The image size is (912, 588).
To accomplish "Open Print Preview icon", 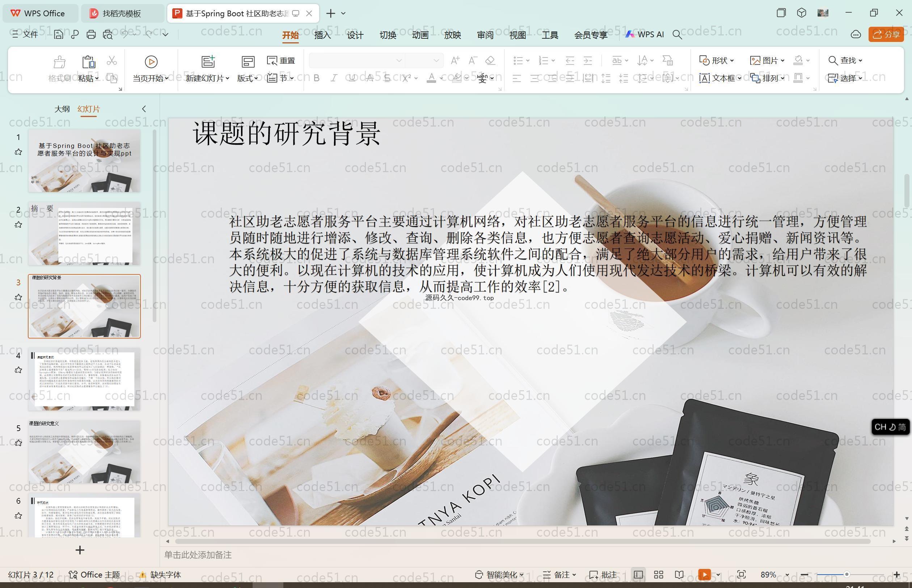I will click(108, 35).
